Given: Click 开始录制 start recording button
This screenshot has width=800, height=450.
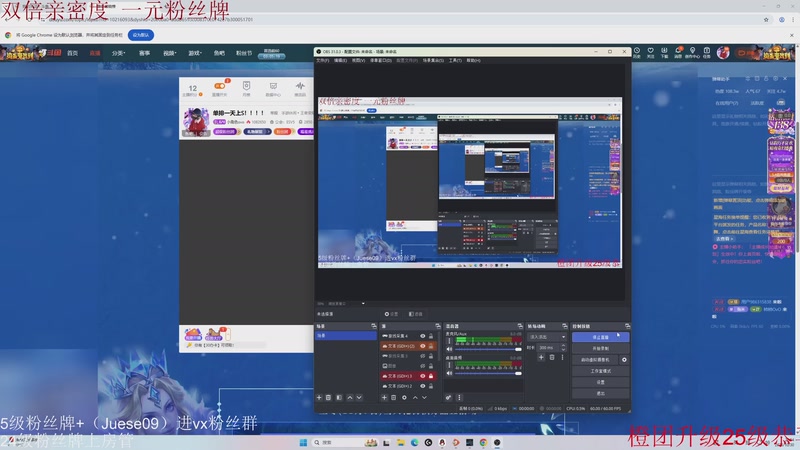Looking at the screenshot, I should [x=601, y=348].
